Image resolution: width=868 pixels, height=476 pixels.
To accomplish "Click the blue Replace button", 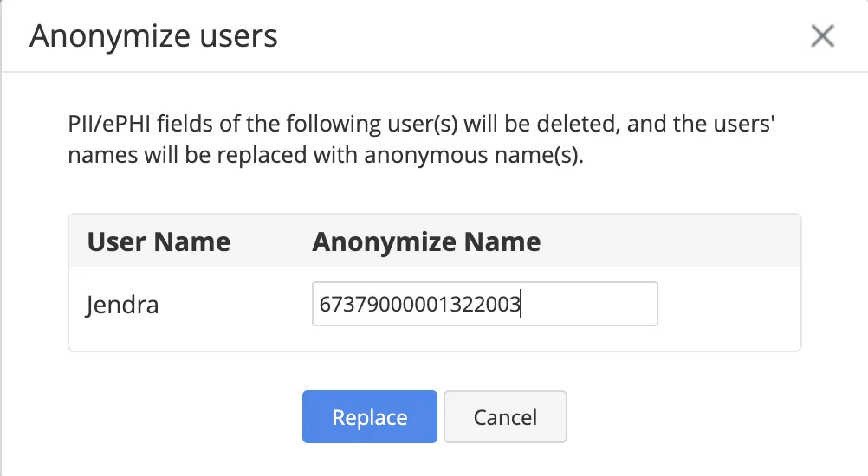I will point(369,417).
